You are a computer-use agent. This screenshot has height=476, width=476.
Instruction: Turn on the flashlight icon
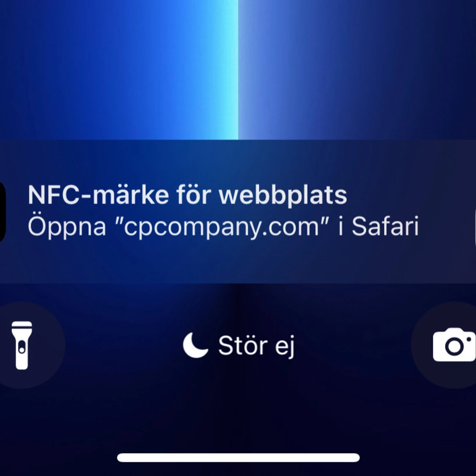click(x=22, y=345)
